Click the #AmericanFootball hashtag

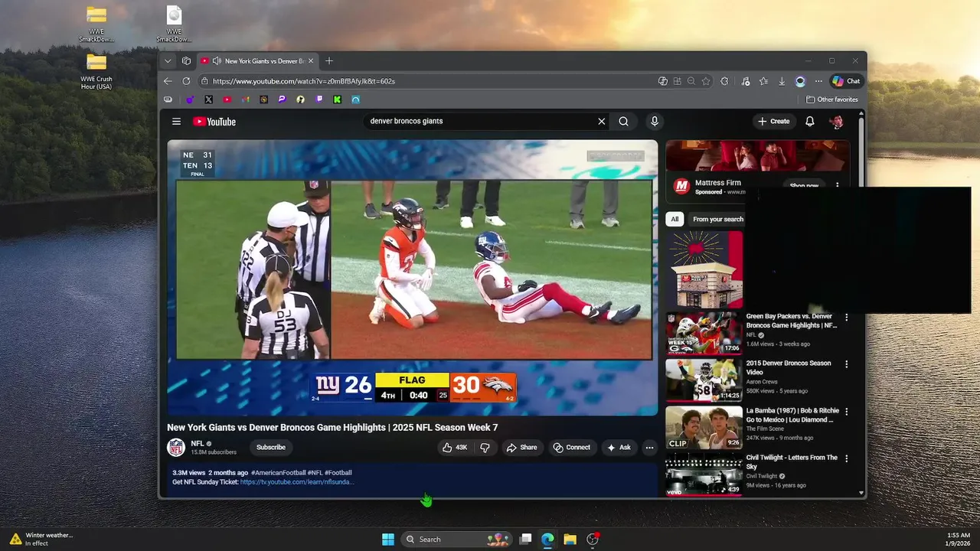(x=279, y=473)
